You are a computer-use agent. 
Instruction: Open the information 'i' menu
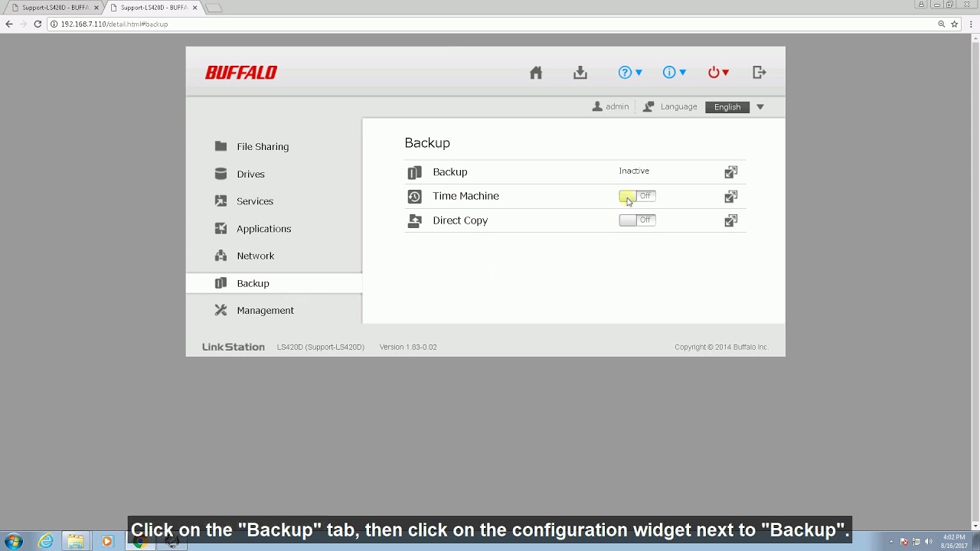[x=675, y=73]
